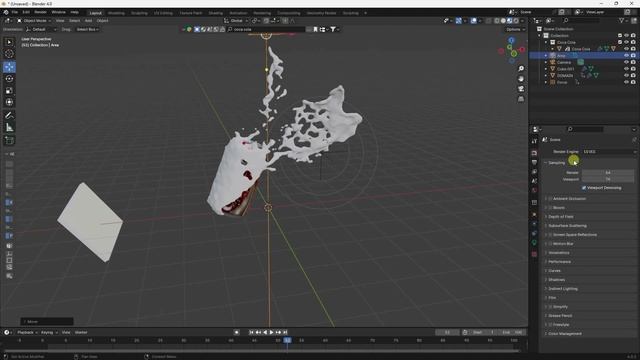
Task: Click the blue current-frame marker in timeline
Action: click(x=288, y=340)
